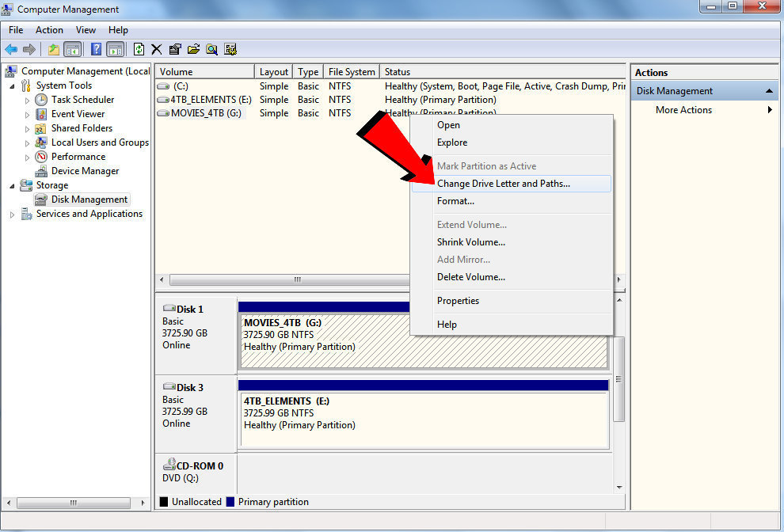Select the MOVIES_4TB (G:) volume row

(283, 113)
